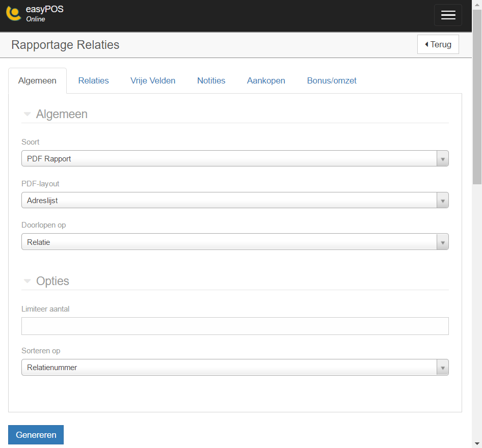Collapse the Opties section triangle
Image resolution: width=482 pixels, height=448 pixels.
point(27,281)
